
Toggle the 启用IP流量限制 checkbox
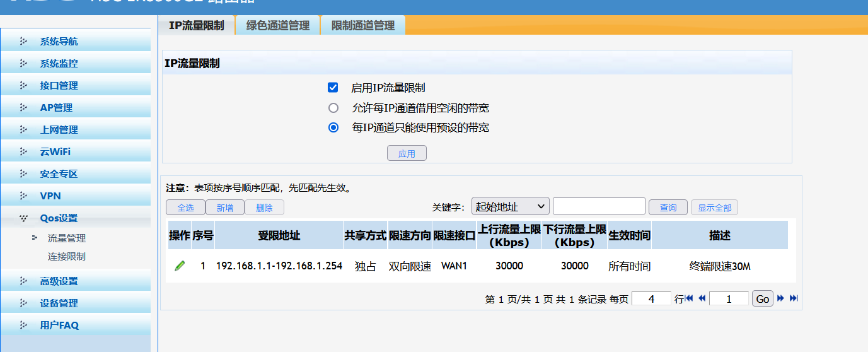coord(333,87)
